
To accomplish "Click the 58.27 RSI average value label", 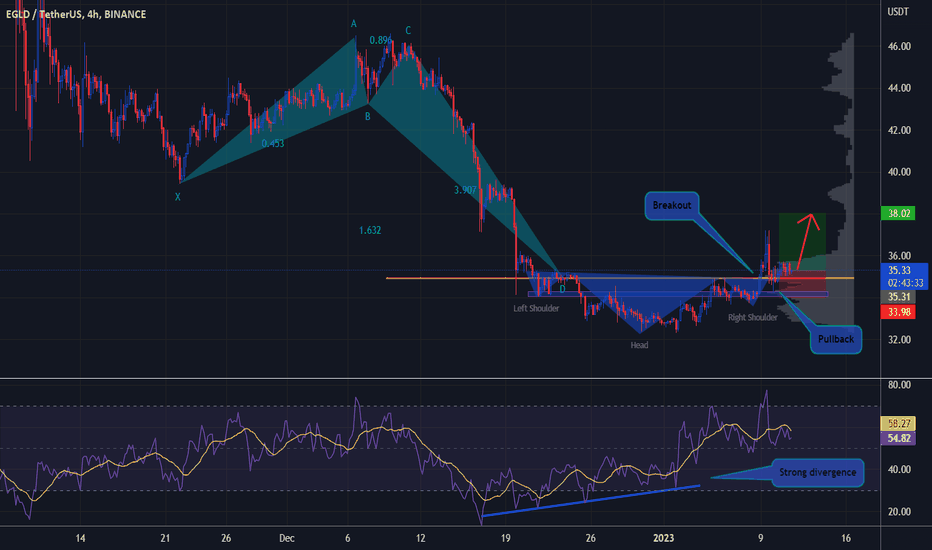I will pyautogui.click(x=898, y=424).
